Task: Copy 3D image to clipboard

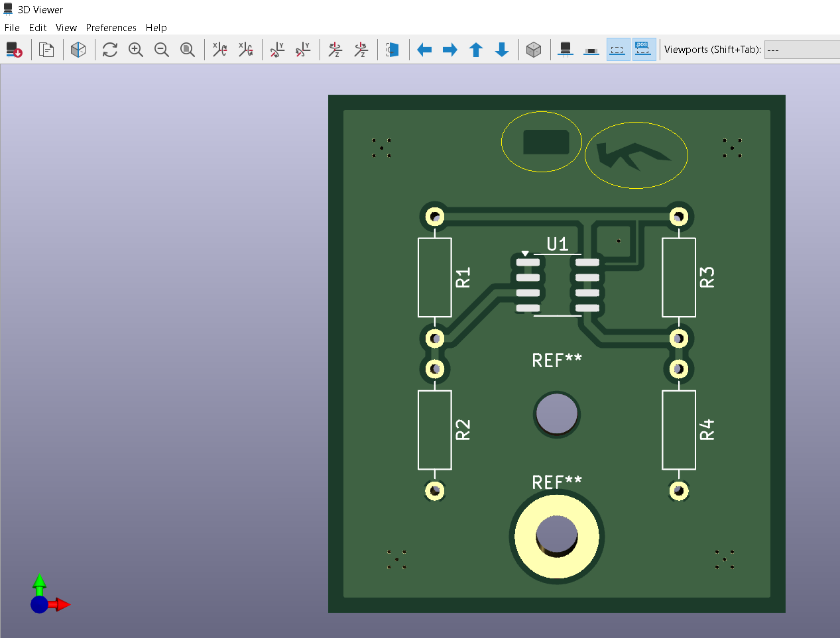Action: pyautogui.click(x=46, y=50)
